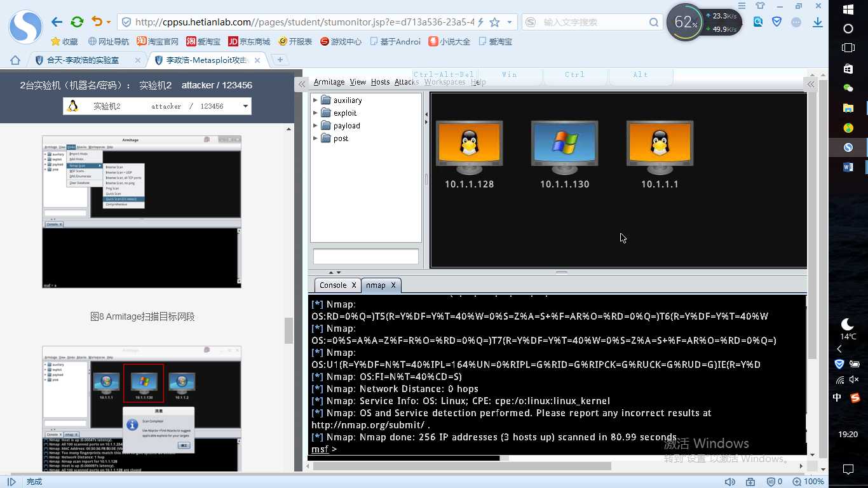Open the 网址导航 bookmark

tap(108, 41)
